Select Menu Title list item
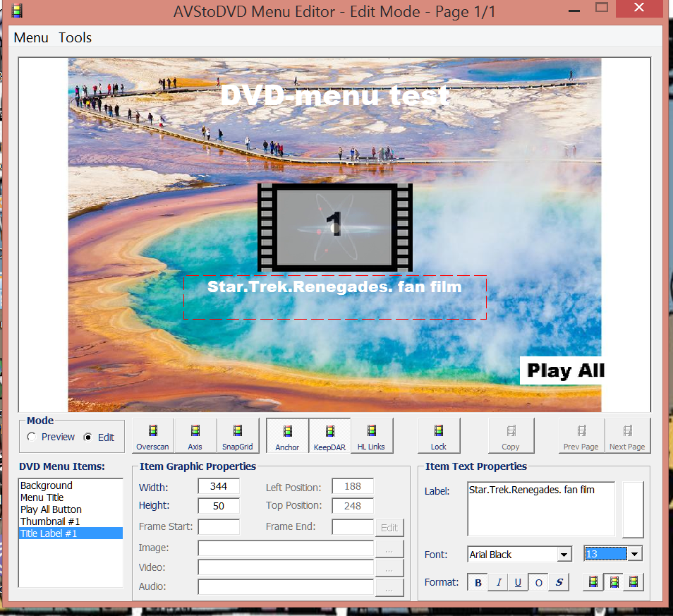The width and height of the screenshot is (673, 616). coord(71,497)
